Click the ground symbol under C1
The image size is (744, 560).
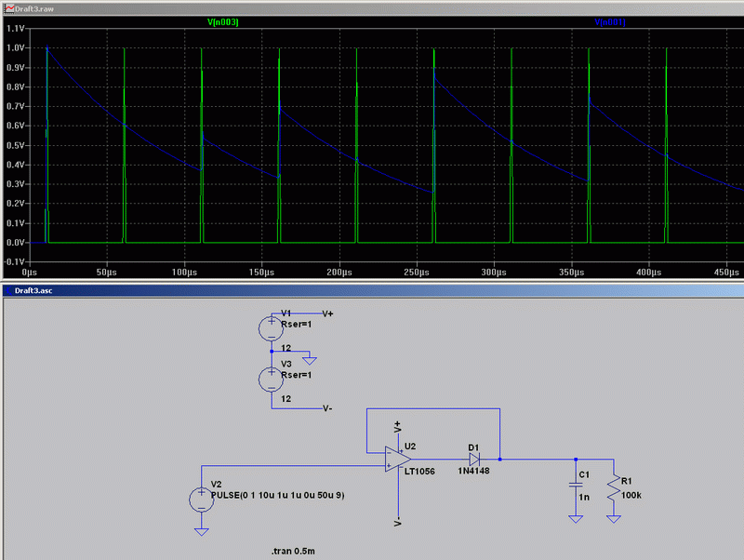(576, 519)
